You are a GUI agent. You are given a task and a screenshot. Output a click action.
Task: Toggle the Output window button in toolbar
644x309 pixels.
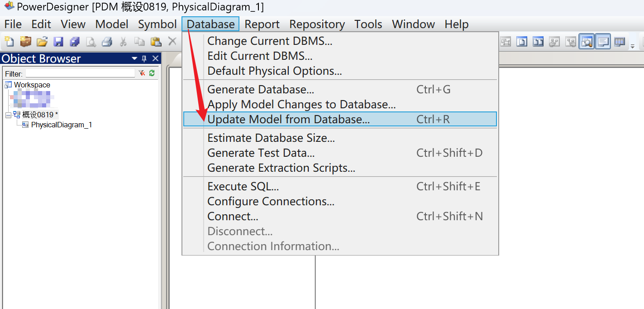click(603, 42)
